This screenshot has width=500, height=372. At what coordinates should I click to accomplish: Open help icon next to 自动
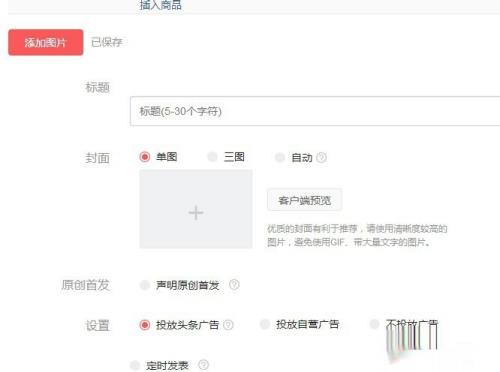(x=321, y=157)
